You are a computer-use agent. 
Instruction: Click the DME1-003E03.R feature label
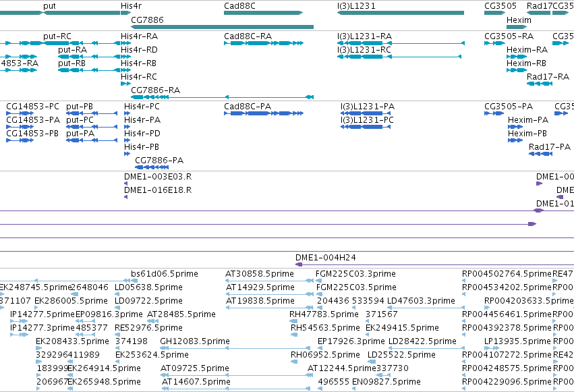click(x=158, y=177)
